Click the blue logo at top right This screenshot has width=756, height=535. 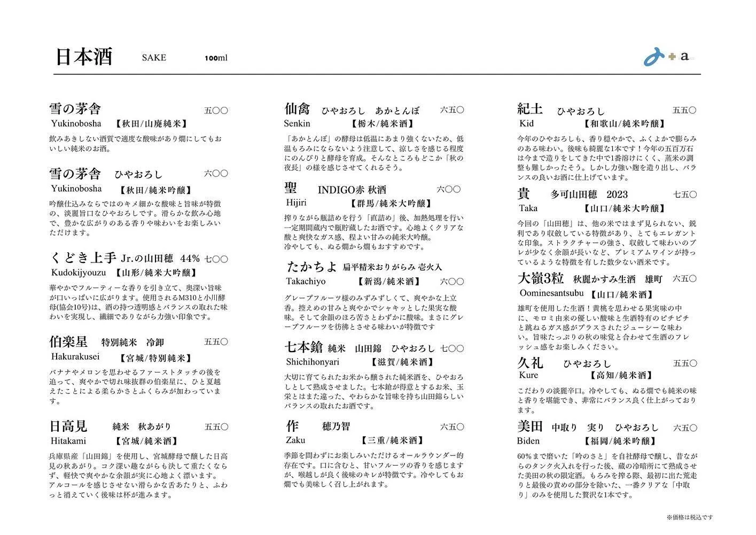pos(654,57)
